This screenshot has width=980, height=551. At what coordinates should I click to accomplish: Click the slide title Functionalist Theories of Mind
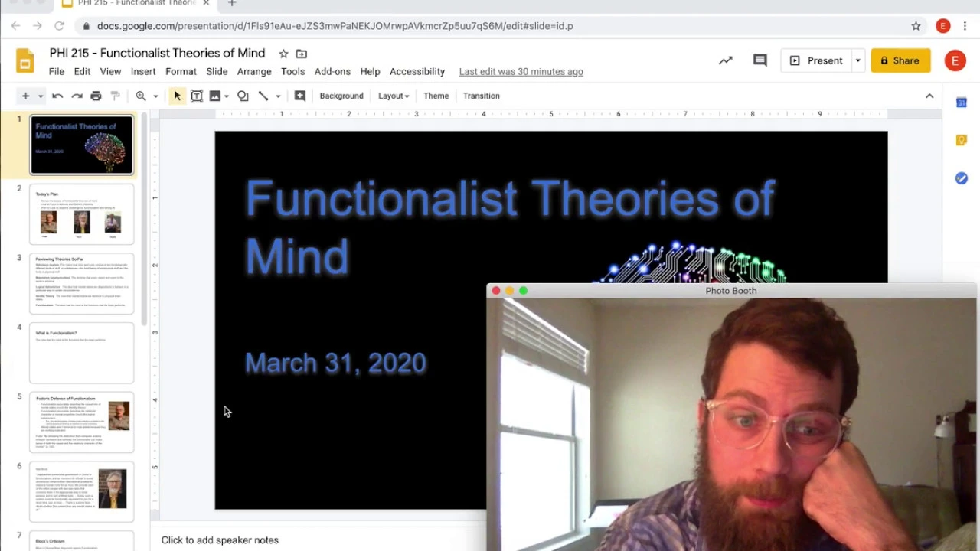tap(510, 227)
